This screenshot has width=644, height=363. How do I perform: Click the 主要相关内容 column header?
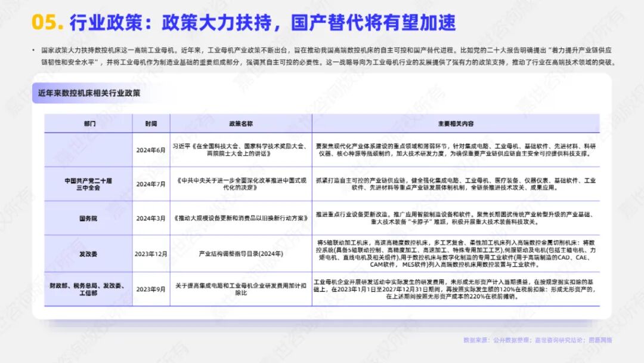(456, 124)
